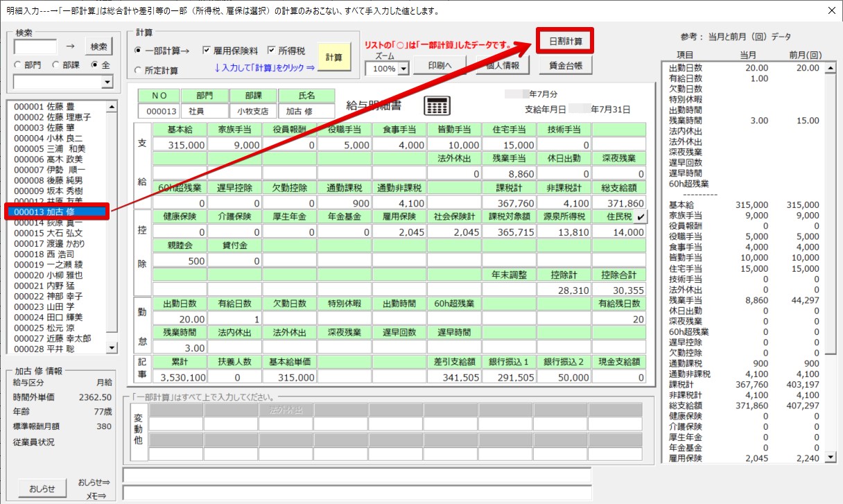Image resolution: width=843 pixels, height=504 pixels.
Task: Uncheck the 所得税 checkbox
Action: click(272, 51)
